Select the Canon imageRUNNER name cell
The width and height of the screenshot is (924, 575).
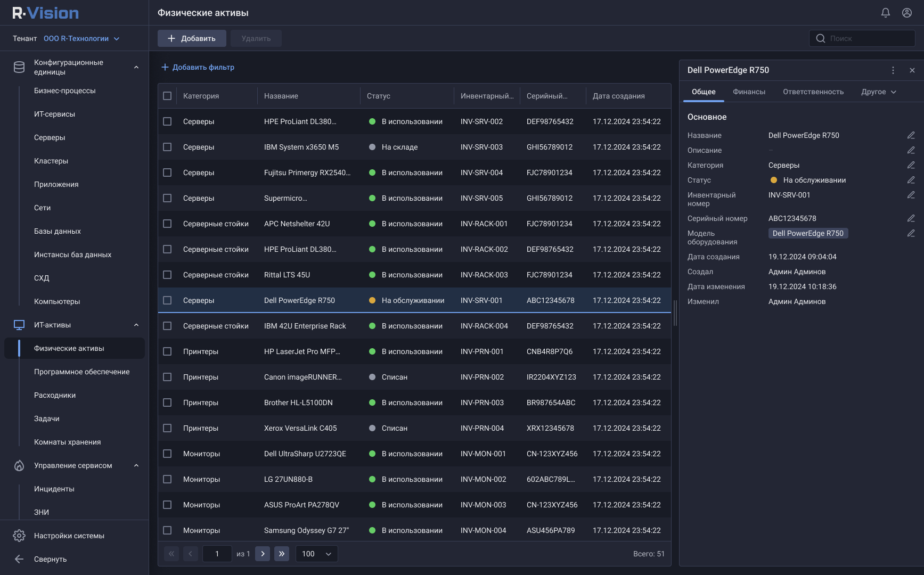coord(303,377)
